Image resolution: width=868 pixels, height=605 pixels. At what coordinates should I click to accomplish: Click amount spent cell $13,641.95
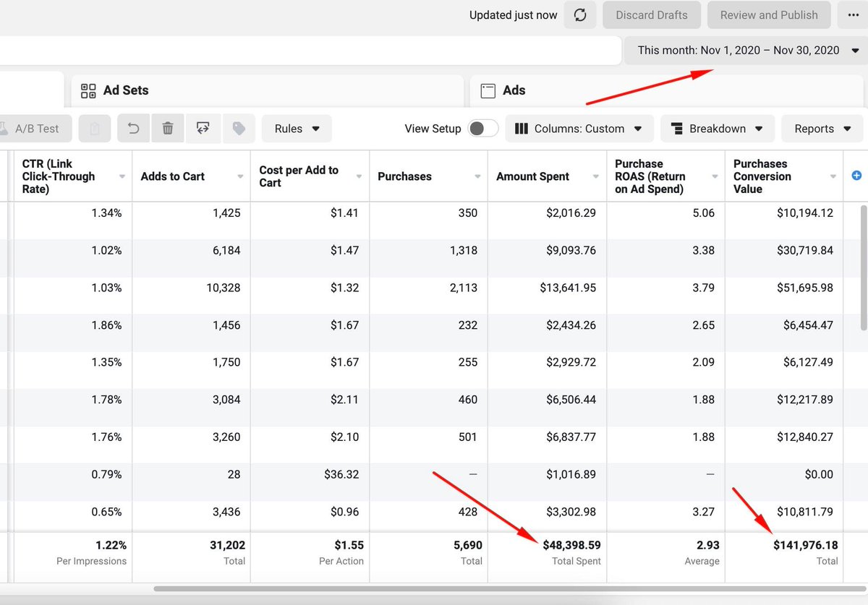(x=568, y=288)
